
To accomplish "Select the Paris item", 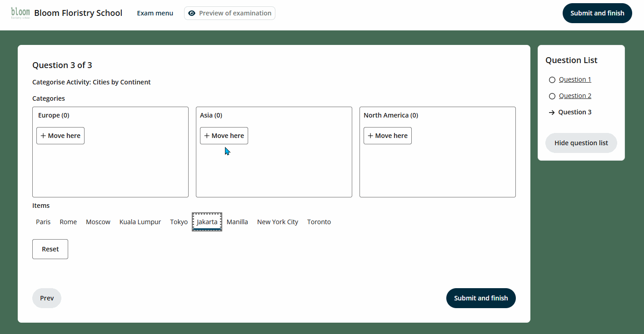I will click(43, 222).
